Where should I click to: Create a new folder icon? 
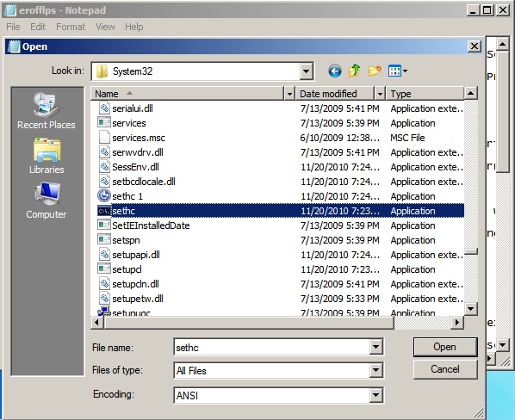click(x=375, y=71)
